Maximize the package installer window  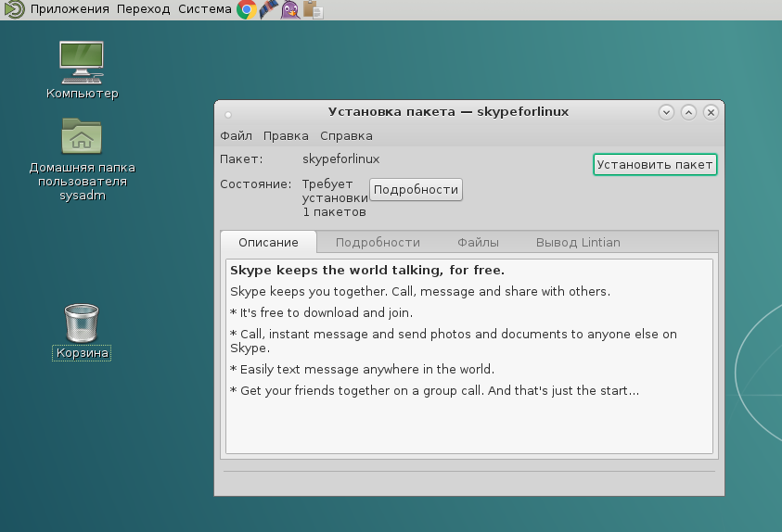(688, 112)
